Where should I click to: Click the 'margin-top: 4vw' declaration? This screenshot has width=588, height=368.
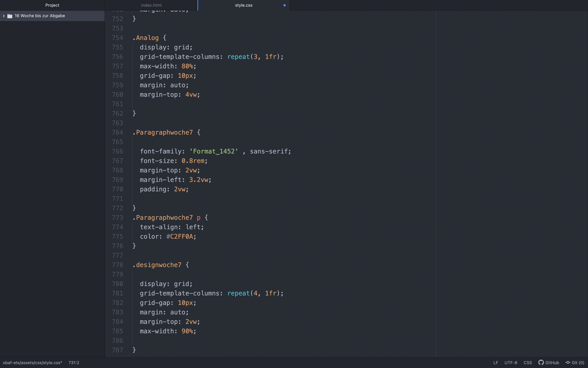170,95
